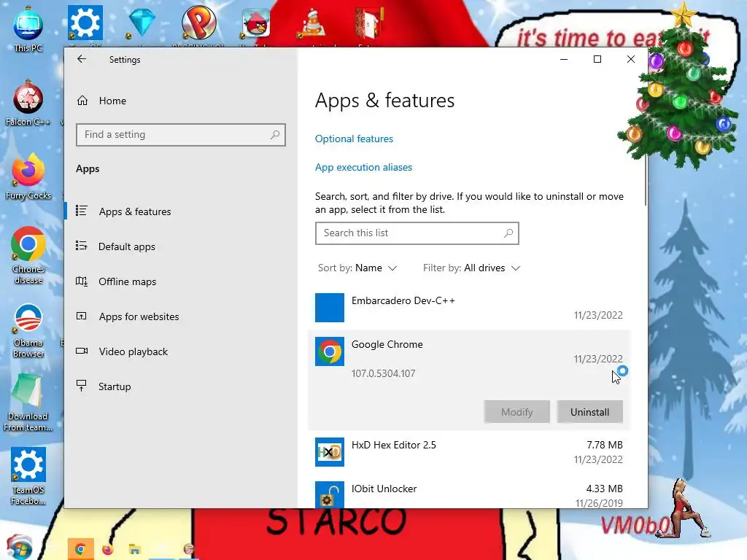
Task: Click the magnifier icon in Search this list
Action: [x=508, y=233]
